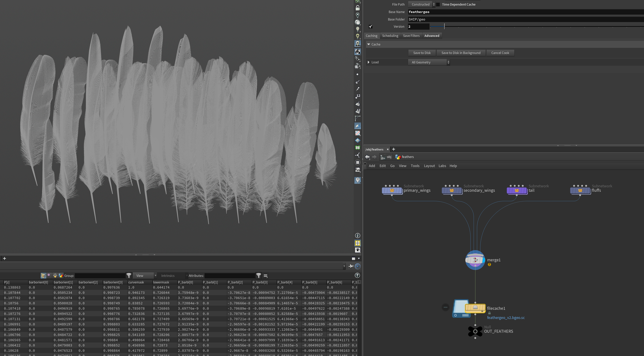
Task: Toggle the Version enable checkbox
Action: (x=371, y=27)
